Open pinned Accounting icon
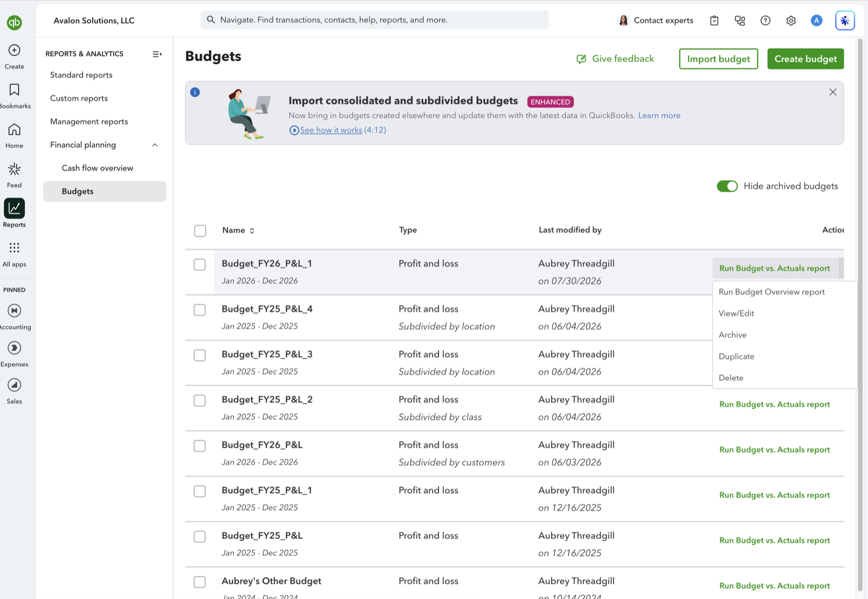 14,311
